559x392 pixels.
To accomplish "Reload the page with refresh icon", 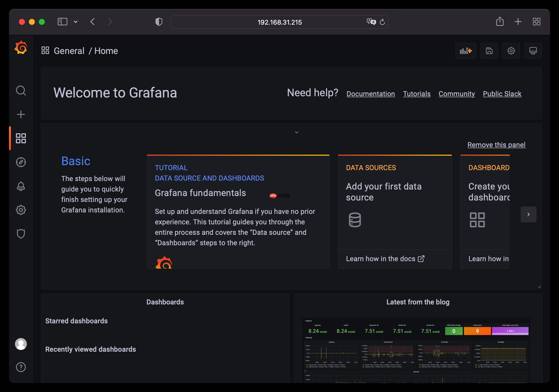I will pos(382,22).
